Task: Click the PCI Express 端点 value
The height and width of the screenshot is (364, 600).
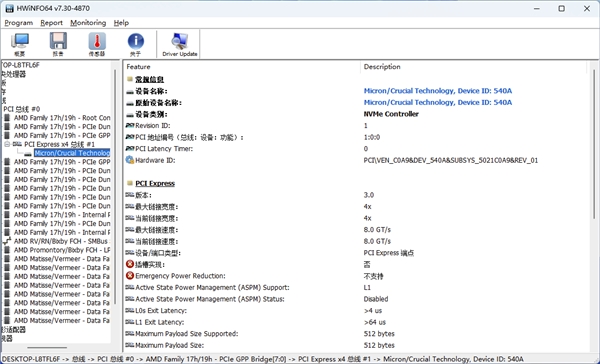Action: (x=388, y=253)
